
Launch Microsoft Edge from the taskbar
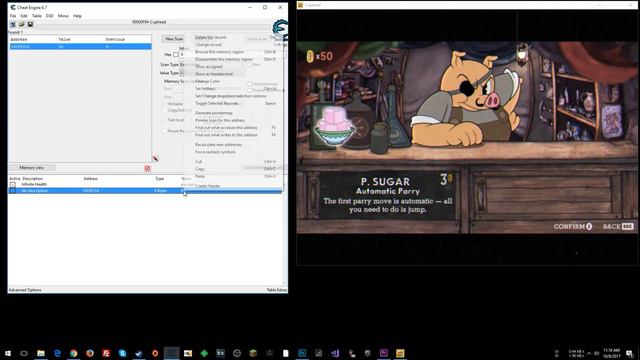57,353
